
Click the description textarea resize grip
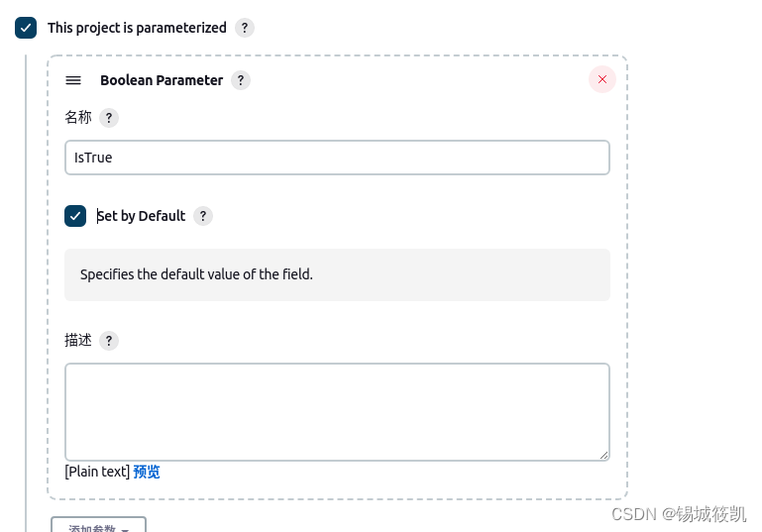tap(603, 455)
